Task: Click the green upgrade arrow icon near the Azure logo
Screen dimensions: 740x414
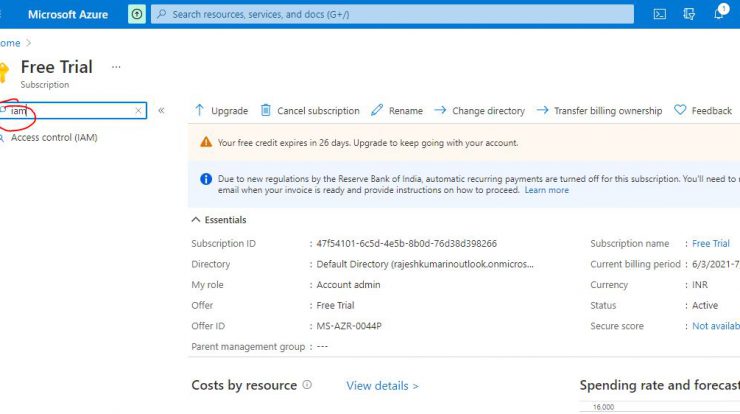Action: pyautogui.click(x=137, y=14)
